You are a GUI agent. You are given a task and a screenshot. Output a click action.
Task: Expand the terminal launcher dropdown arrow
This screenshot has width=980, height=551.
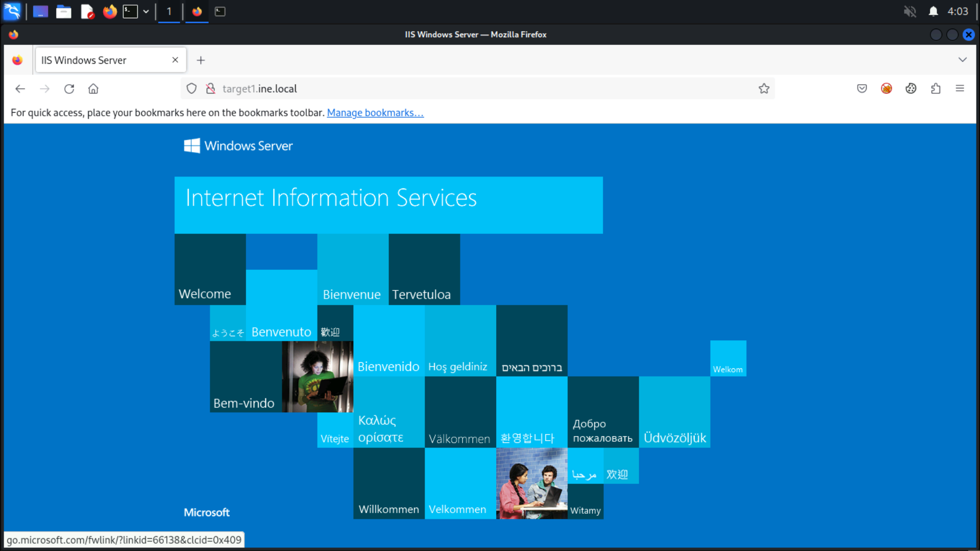click(x=146, y=11)
